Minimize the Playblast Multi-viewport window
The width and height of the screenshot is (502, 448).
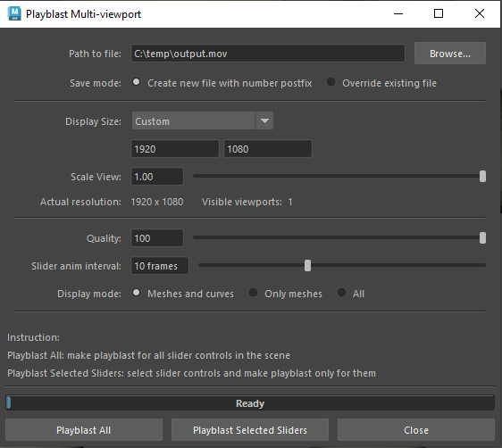click(x=398, y=13)
